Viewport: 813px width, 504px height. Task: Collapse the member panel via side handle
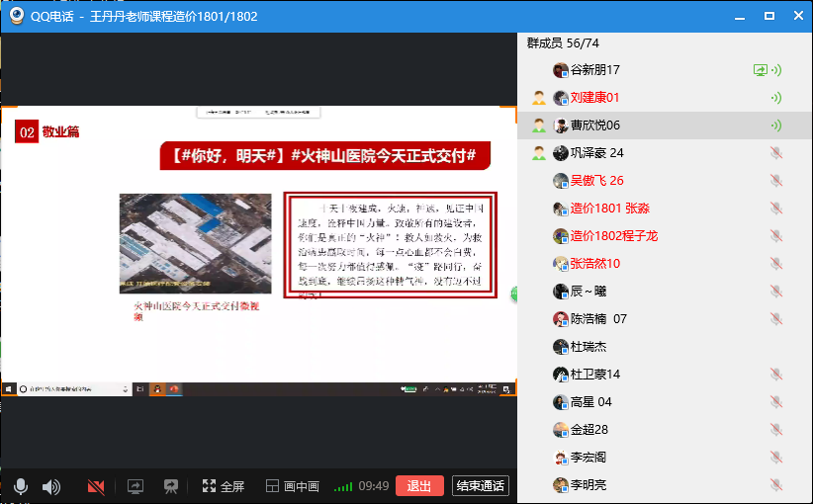[x=515, y=294]
